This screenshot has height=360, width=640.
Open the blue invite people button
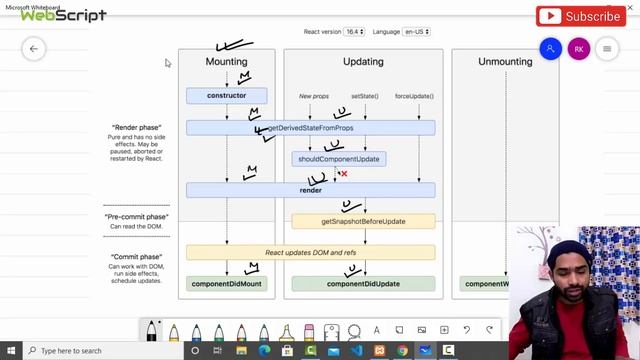[550, 49]
